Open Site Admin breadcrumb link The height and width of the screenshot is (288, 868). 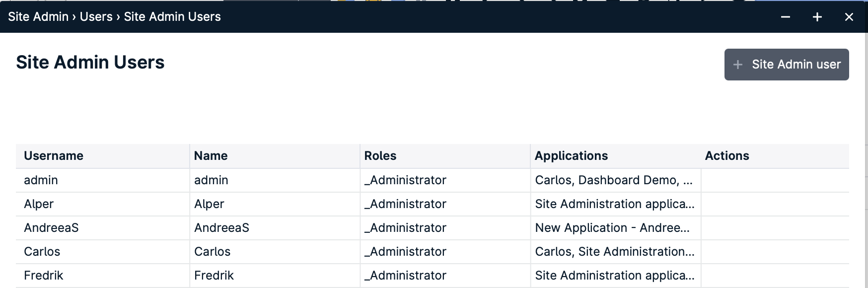38,16
